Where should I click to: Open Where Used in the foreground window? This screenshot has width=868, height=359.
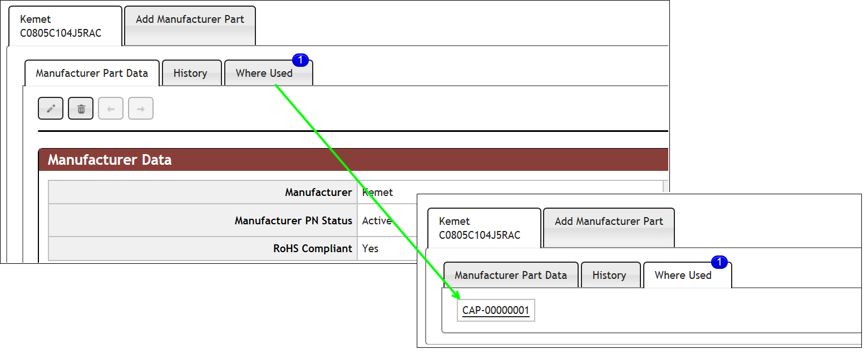(x=683, y=275)
